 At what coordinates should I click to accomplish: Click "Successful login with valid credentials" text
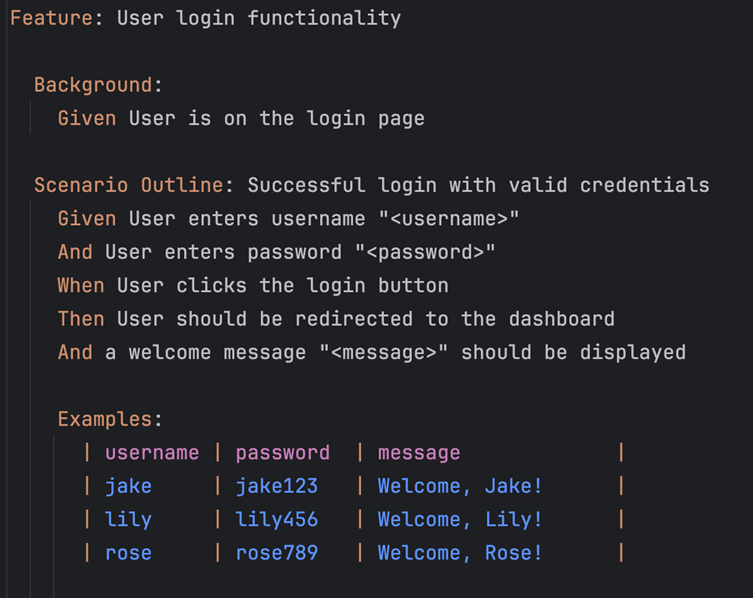tap(478, 185)
